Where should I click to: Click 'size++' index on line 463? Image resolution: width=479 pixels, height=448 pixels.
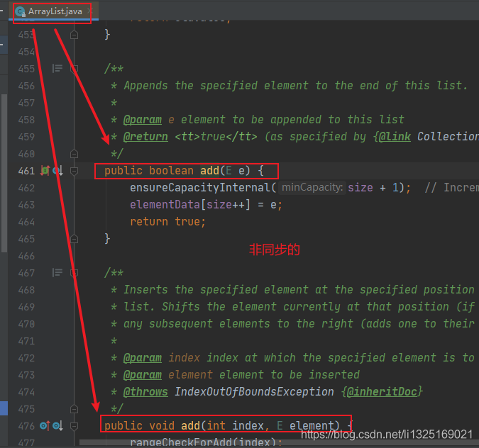[x=226, y=204]
